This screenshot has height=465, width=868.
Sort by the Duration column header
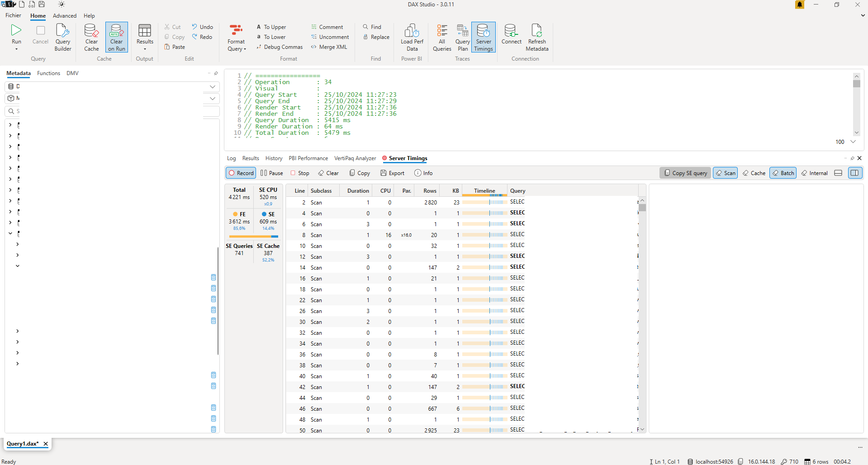pos(358,191)
